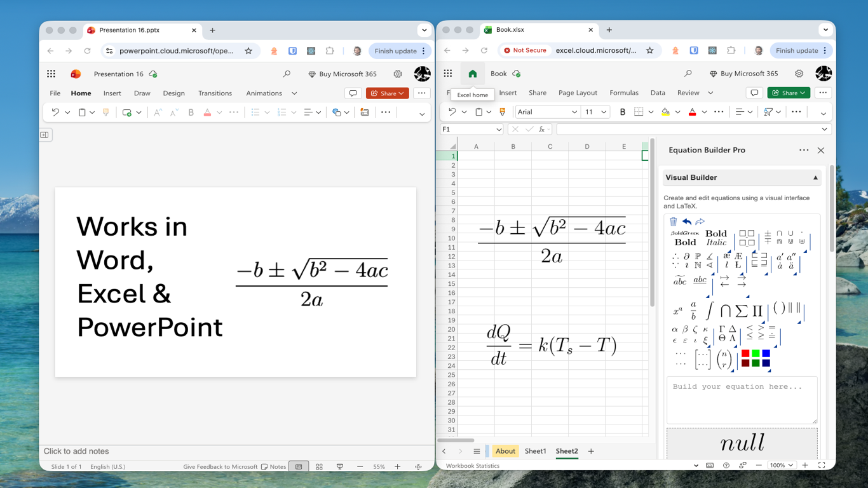
Task: Toggle Italic style in the Visual Builder
Action: [716, 242]
